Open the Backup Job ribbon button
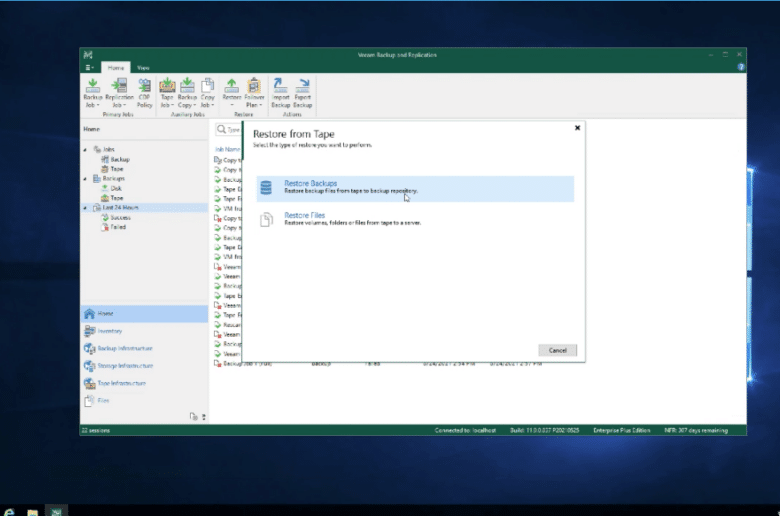The image size is (780, 516). click(93, 93)
